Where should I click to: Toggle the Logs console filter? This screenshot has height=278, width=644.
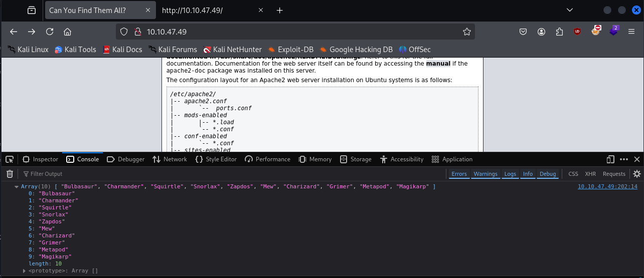point(510,174)
